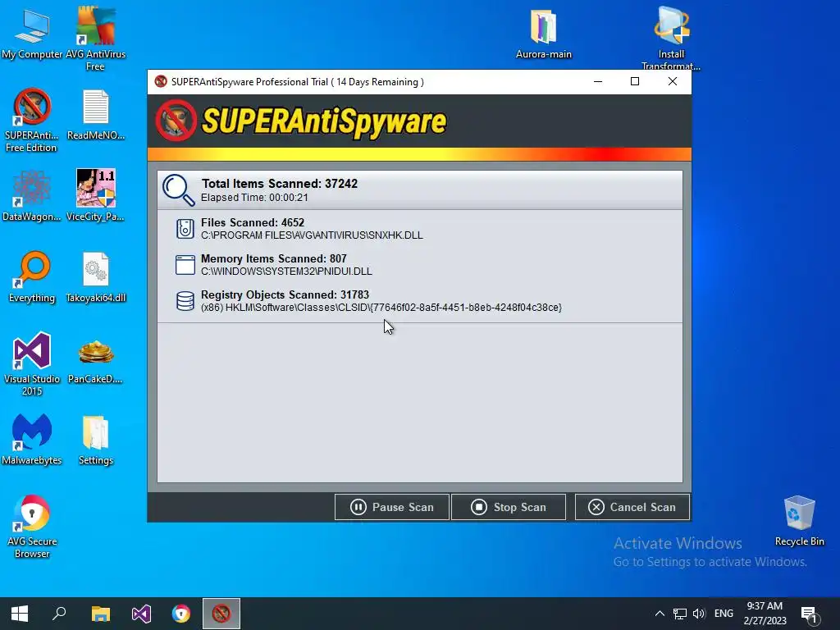
Task: Select the Takoyaki64.dll file icon
Action: click(x=96, y=277)
